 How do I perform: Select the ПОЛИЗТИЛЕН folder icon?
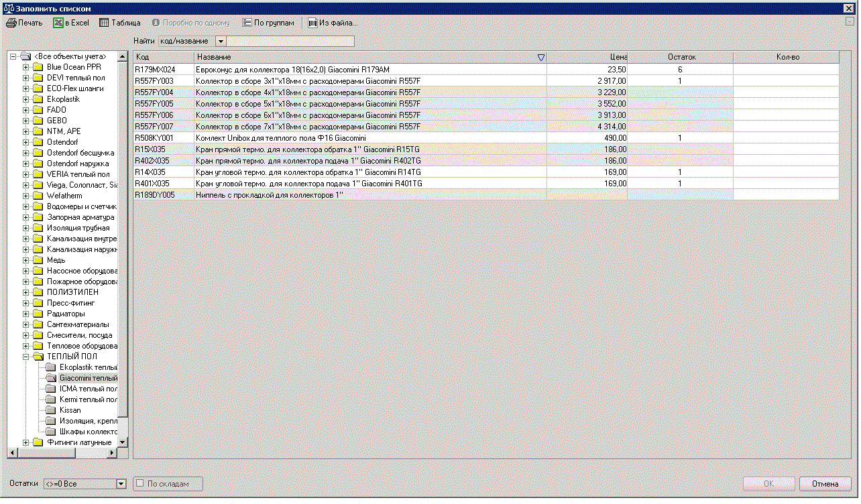(x=38, y=292)
